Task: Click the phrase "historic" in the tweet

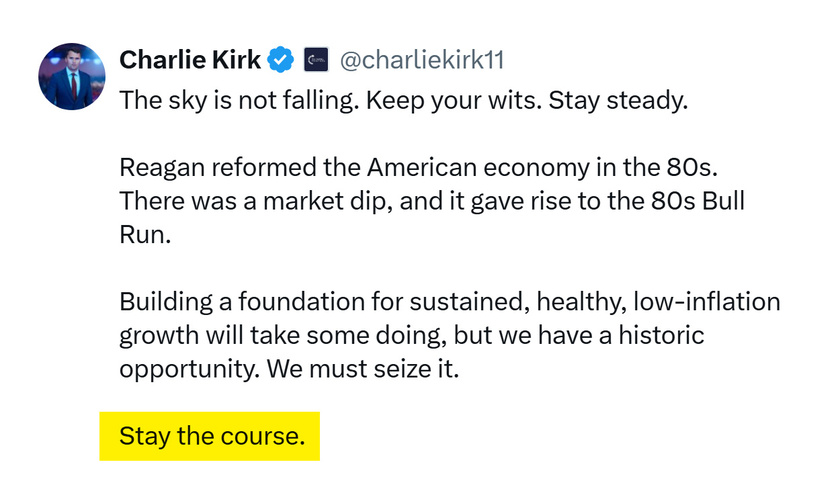Action: coord(662,335)
